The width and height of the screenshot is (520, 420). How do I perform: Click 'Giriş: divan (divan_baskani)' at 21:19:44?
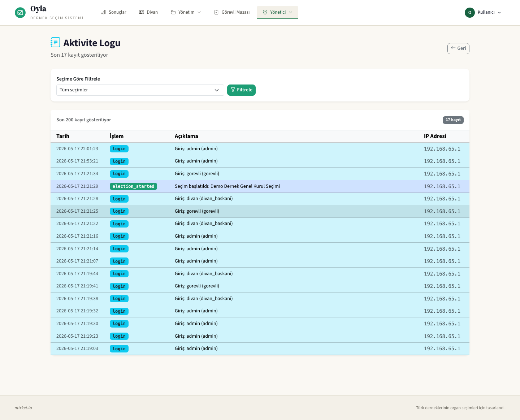pos(204,274)
